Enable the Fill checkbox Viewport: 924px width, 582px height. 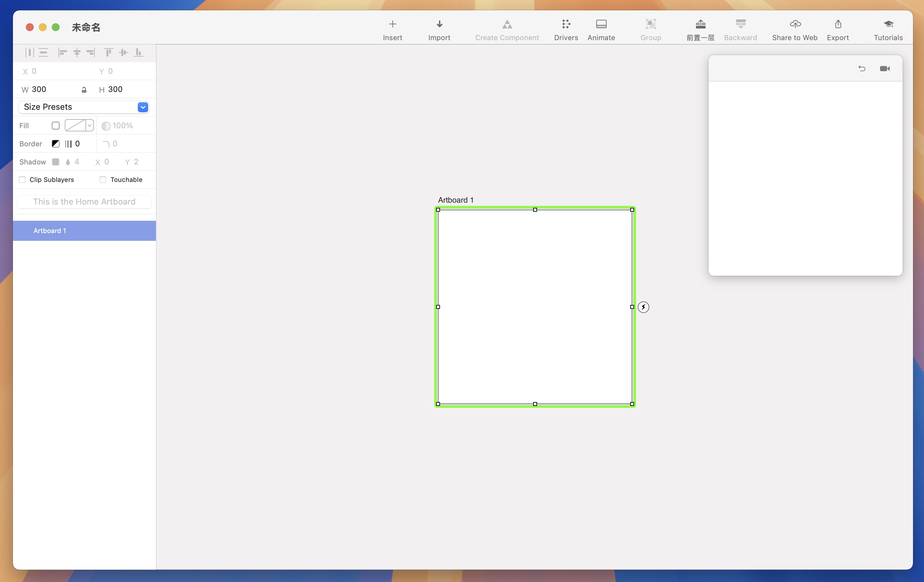coord(55,126)
